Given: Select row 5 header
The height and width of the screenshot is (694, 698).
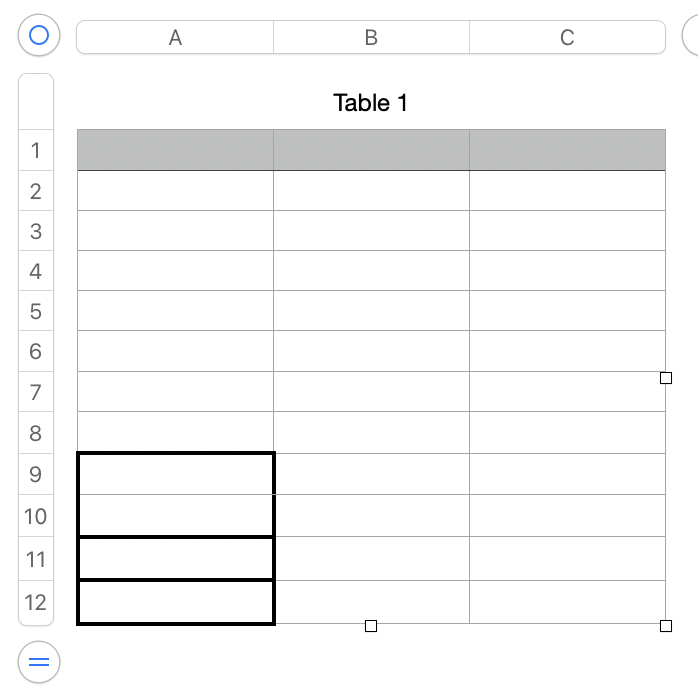Looking at the screenshot, I should click(36, 311).
